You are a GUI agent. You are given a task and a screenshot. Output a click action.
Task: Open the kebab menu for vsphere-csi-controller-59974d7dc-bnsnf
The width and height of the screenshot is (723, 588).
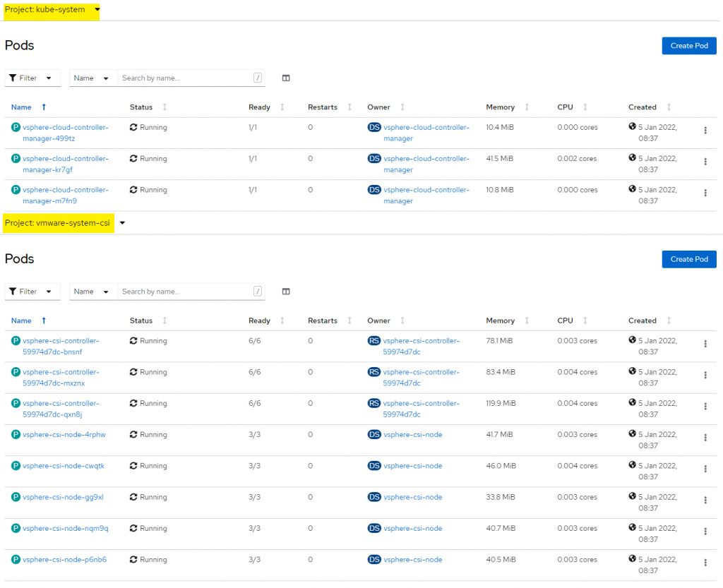pos(705,344)
